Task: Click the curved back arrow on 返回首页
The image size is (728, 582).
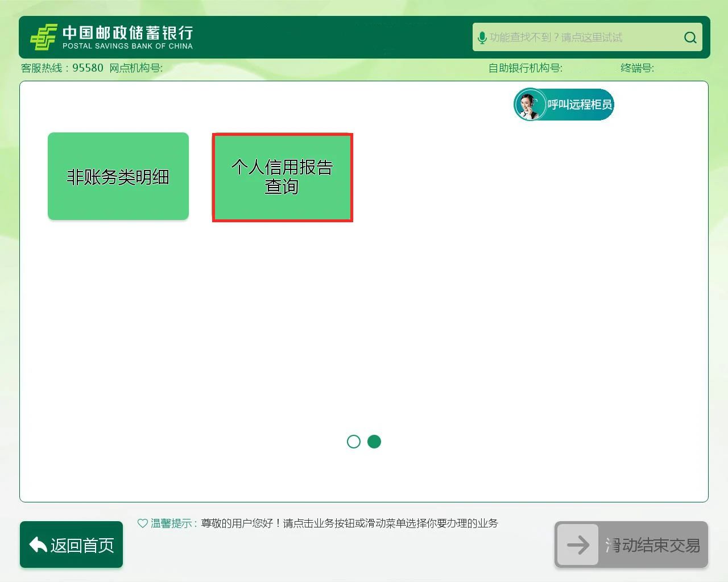Action: [x=38, y=545]
